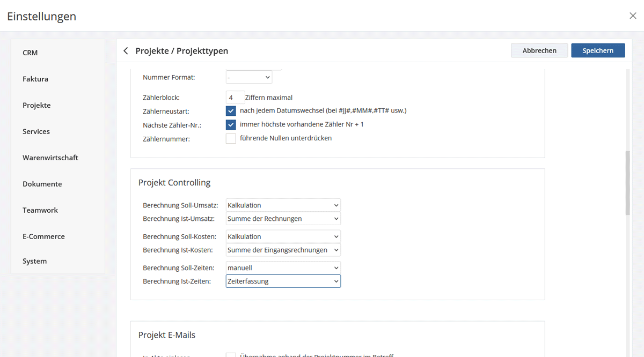Viewport: 644px width, 357px height.
Task: Toggle the Zählerneustart checkbox
Action: [x=231, y=111]
